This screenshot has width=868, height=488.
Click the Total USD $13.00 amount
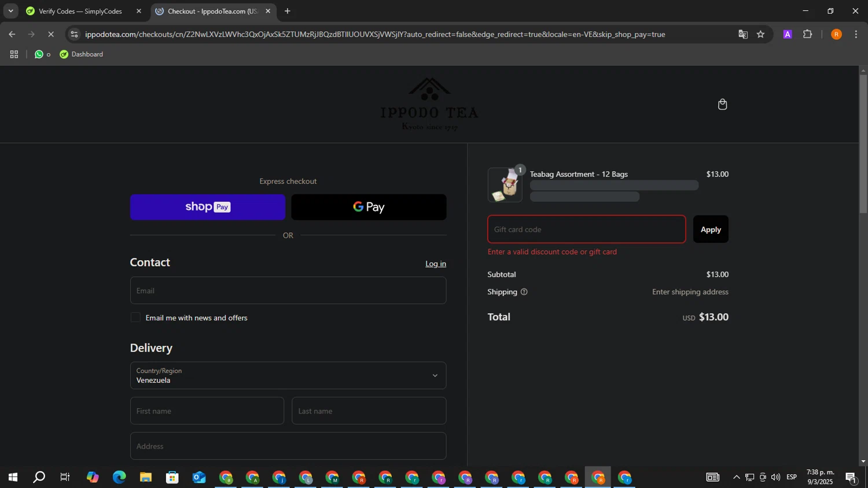click(705, 317)
